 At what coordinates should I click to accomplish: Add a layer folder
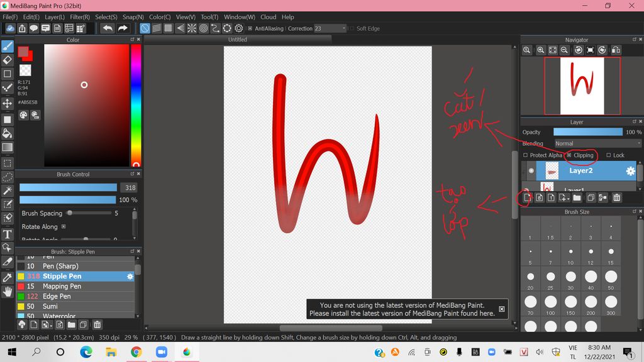[x=577, y=198]
